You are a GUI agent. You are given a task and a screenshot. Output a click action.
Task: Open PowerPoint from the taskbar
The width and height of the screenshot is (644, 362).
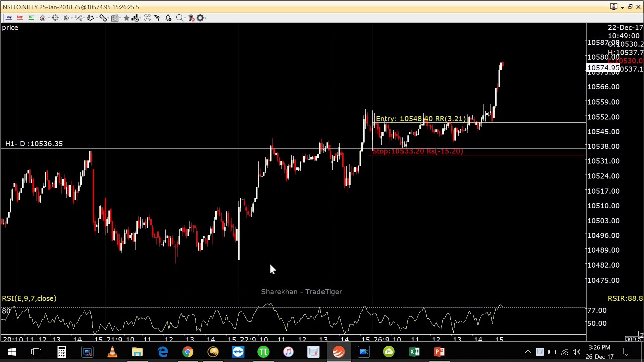[x=439, y=352]
